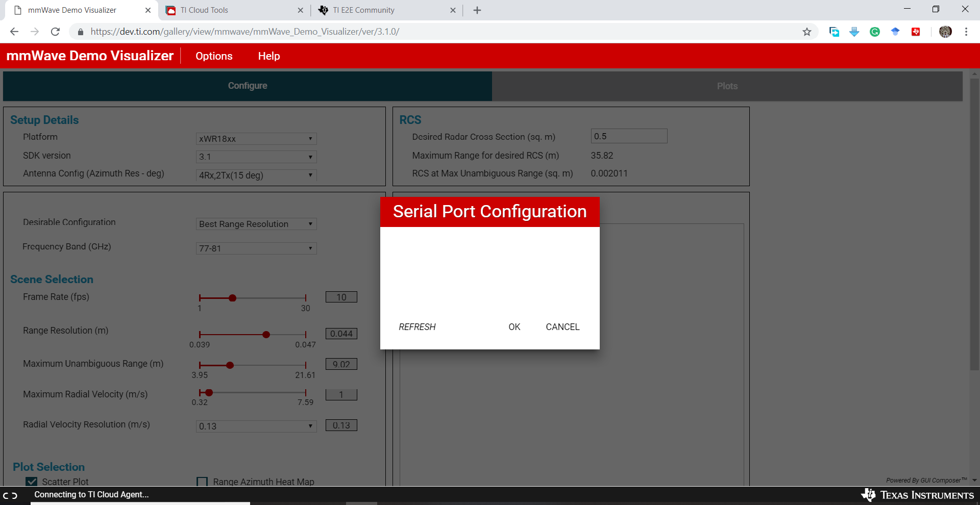The height and width of the screenshot is (505, 980).
Task: Toggle the Scatter Plot checkbox
Action: coord(32,482)
